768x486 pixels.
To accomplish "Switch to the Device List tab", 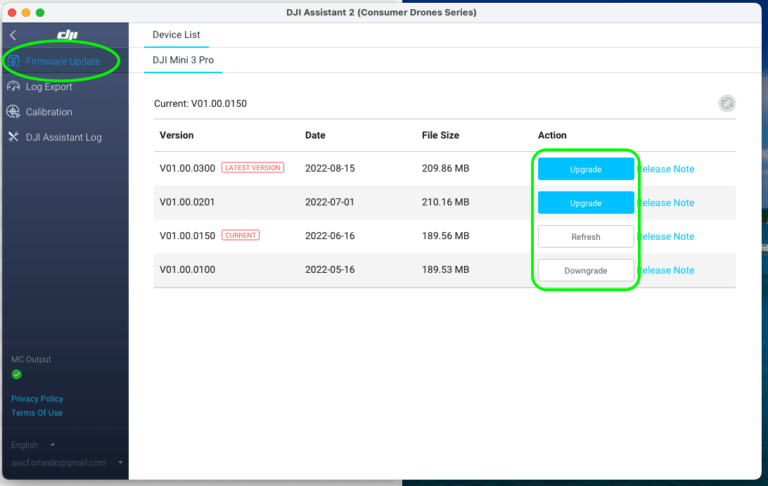I will click(176, 35).
